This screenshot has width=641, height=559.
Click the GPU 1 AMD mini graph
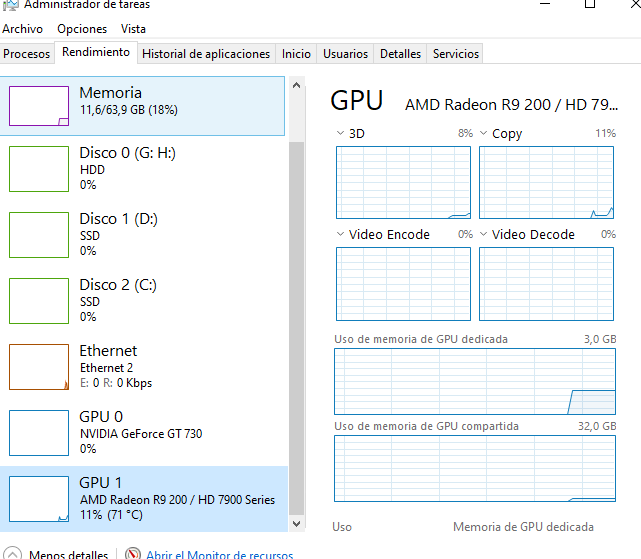(39, 498)
